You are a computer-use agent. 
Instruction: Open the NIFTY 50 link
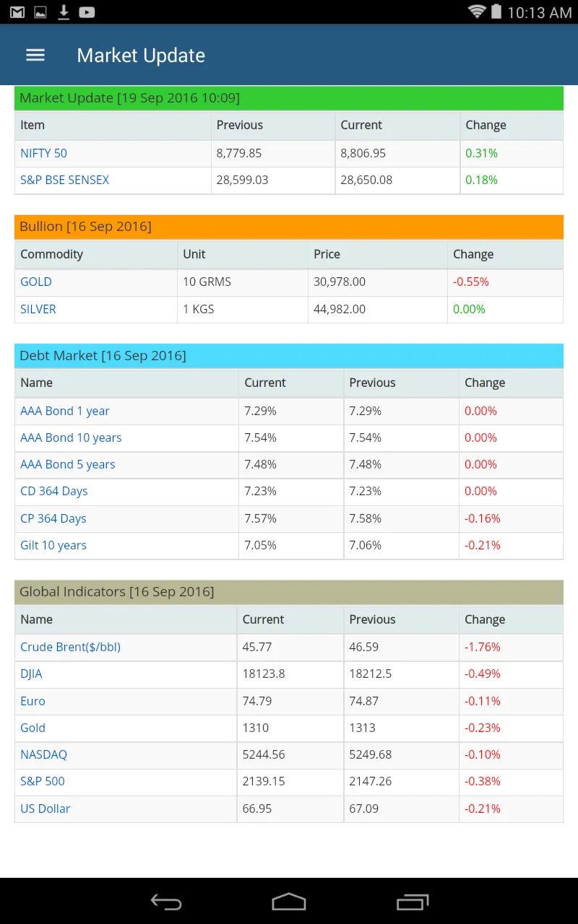(43, 153)
